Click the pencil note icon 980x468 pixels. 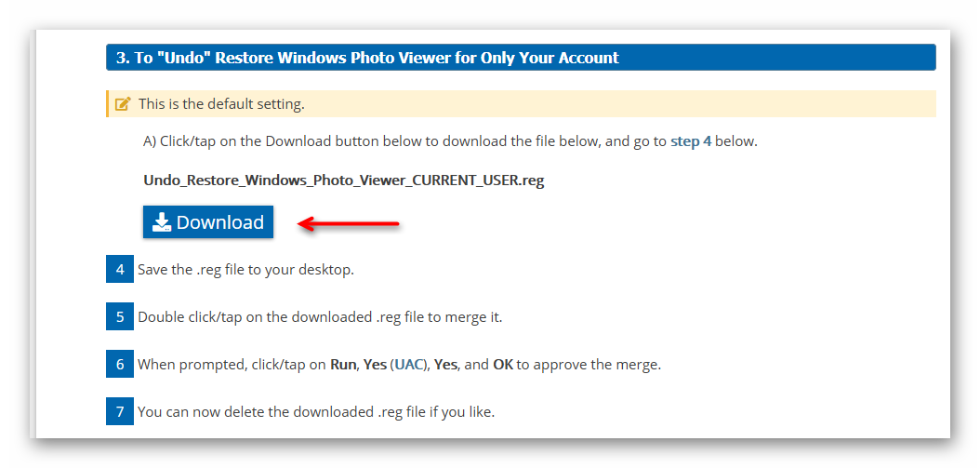coord(123,104)
